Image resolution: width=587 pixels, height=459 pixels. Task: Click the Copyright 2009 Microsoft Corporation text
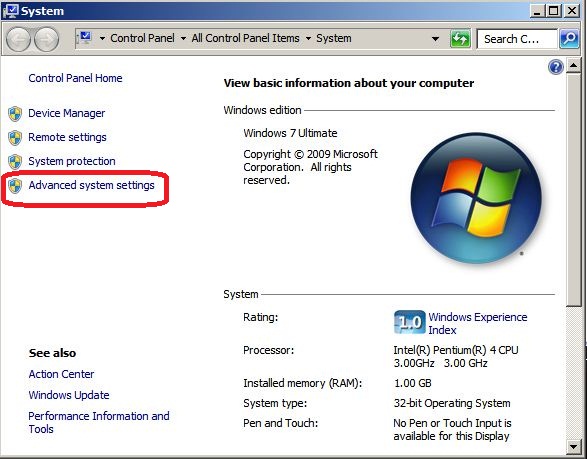310,167
